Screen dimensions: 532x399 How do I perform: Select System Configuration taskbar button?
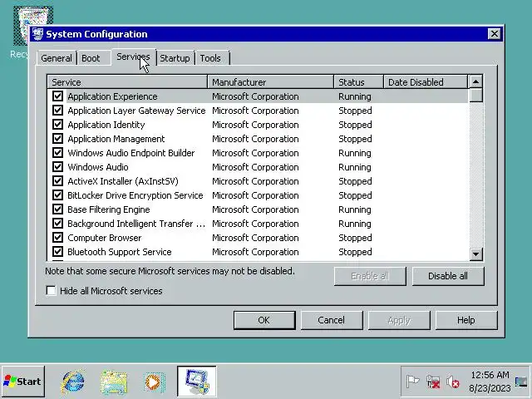tap(196, 381)
